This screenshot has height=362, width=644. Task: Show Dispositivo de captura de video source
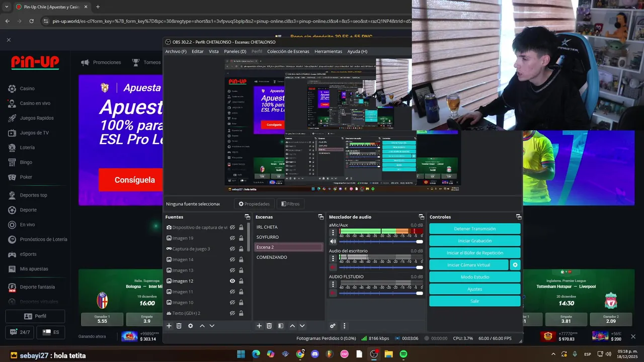tap(232, 227)
